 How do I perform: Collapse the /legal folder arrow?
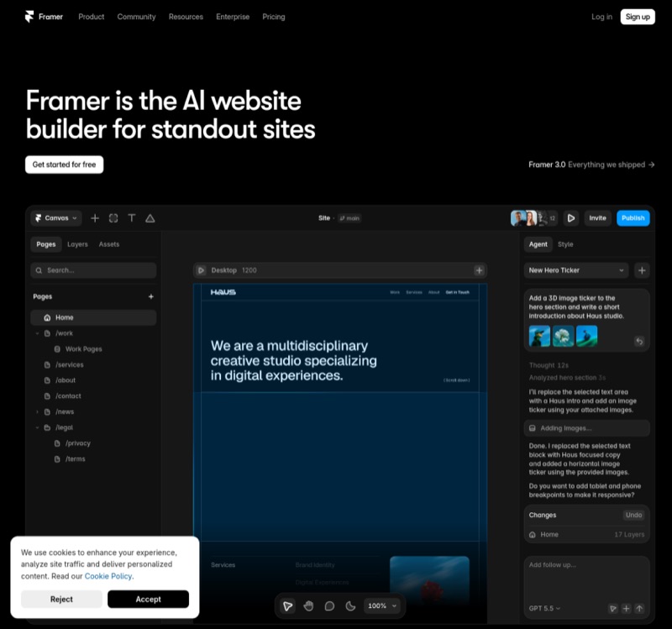tap(37, 427)
